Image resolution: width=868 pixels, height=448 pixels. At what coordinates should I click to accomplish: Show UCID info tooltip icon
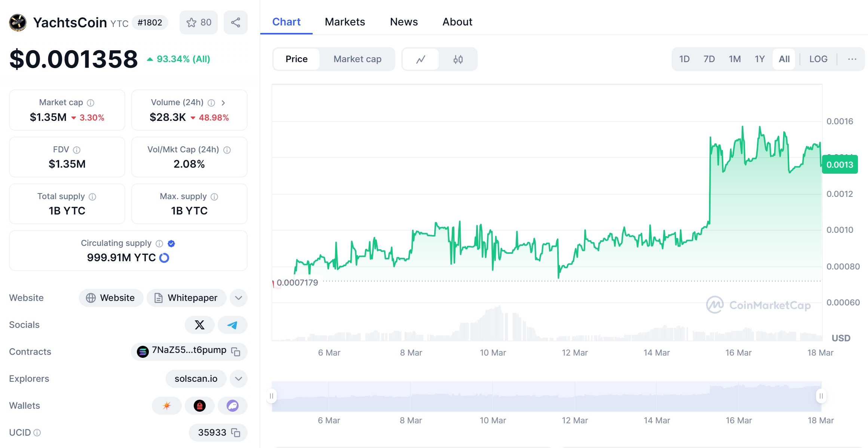coord(37,433)
